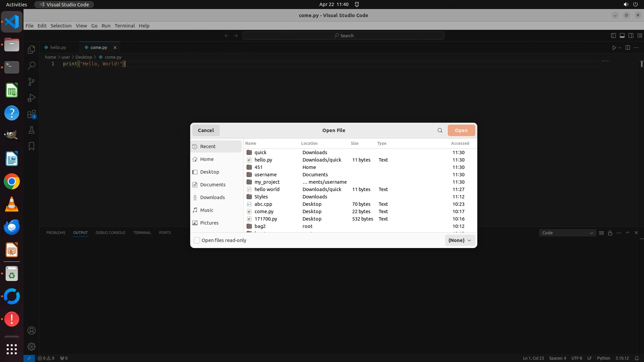Open the Terminal menu
Screen dimensions: 644x362
pyautogui.click(x=124, y=26)
